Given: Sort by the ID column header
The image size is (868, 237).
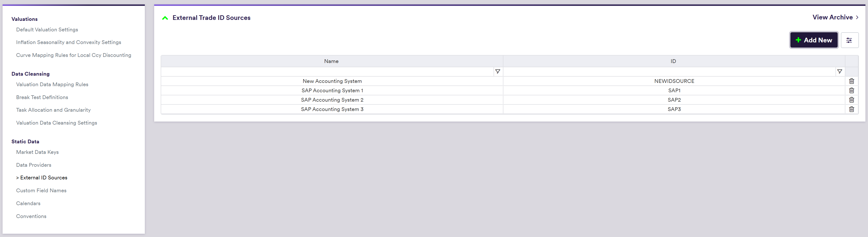Looking at the screenshot, I should (x=673, y=61).
